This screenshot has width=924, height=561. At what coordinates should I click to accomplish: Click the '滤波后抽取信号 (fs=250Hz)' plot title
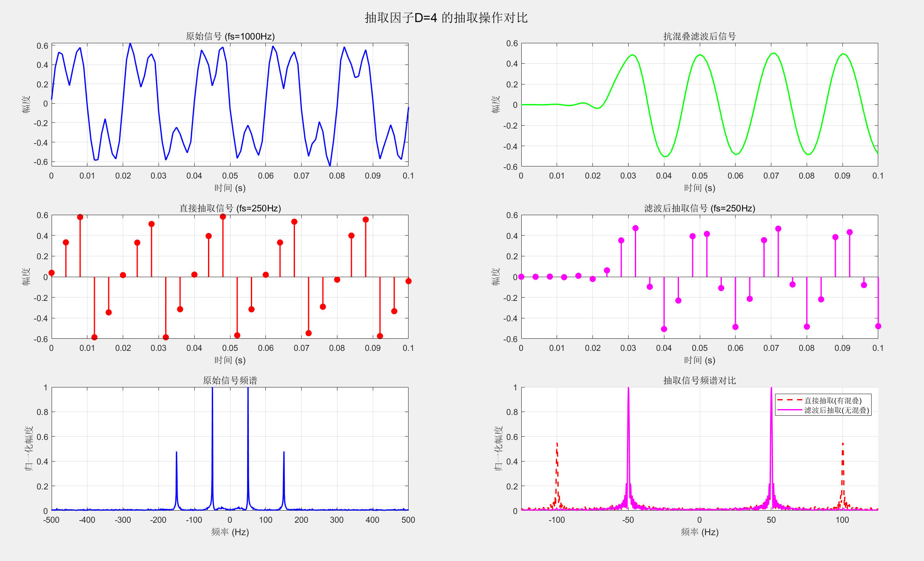[x=699, y=208]
